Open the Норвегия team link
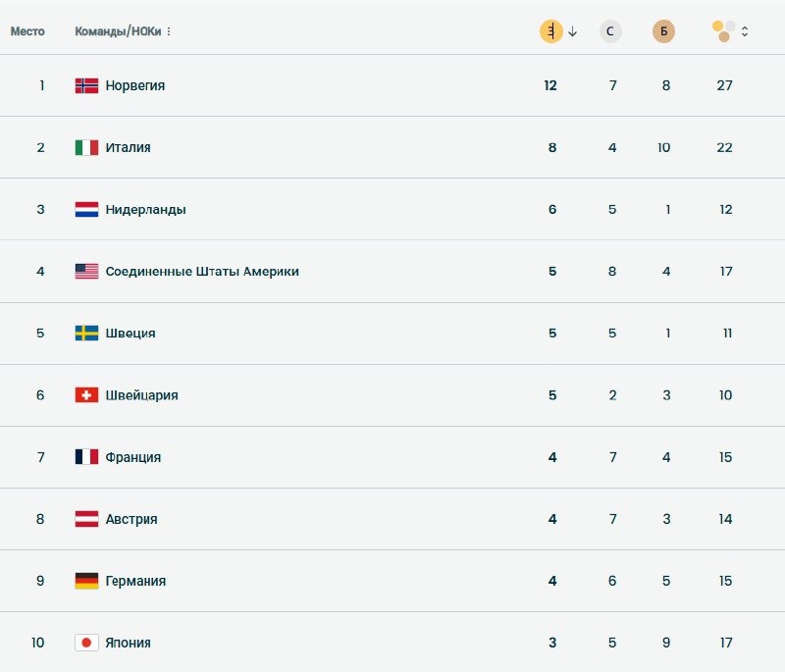Image resolution: width=785 pixels, height=672 pixels. tap(135, 85)
